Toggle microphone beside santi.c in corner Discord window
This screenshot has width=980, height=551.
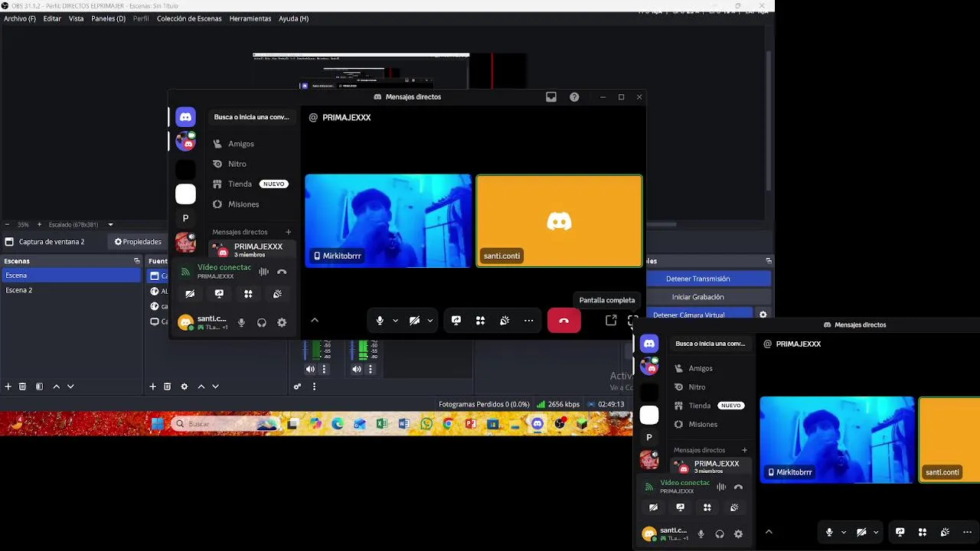(701, 534)
